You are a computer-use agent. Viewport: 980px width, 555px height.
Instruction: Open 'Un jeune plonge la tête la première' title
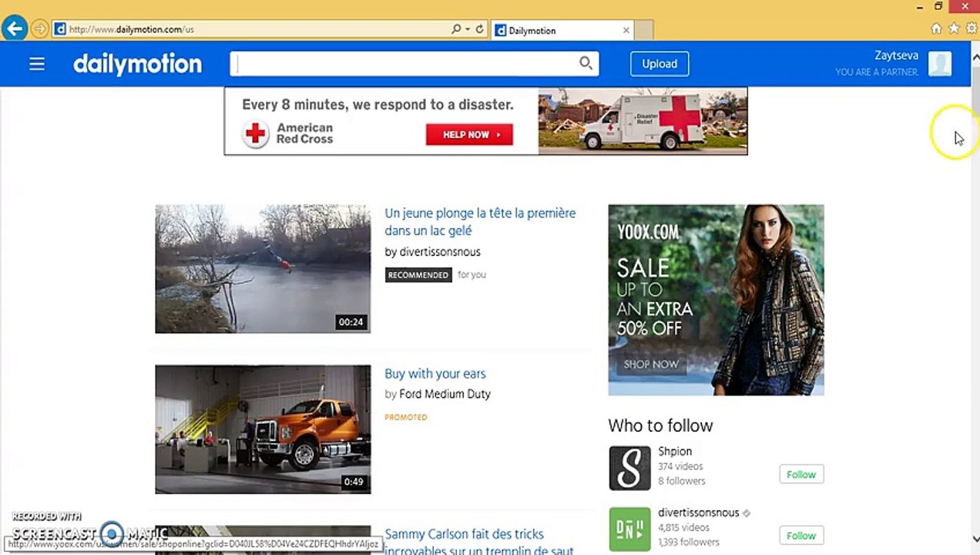click(480, 222)
